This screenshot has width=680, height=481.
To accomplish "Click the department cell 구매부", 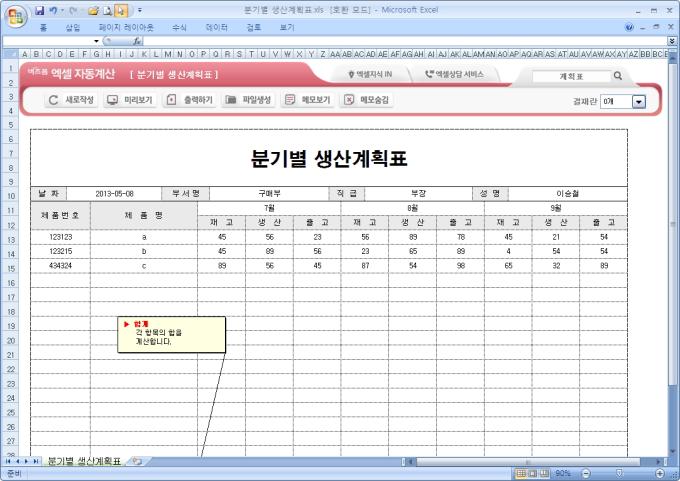I will pyautogui.click(x=269, y=193).
